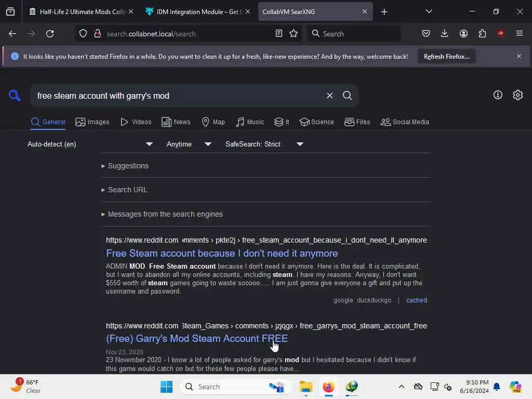The height and width of the screenshot is (399, 532).
Task: Toggle reader view icon in address bar
Action: click(279, 34)
